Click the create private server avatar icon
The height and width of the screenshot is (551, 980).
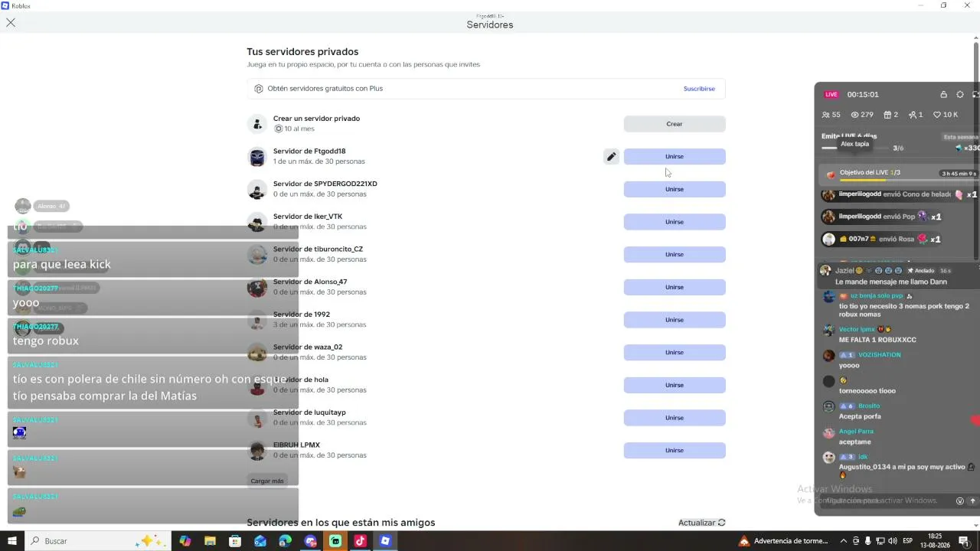pos(257,124)
